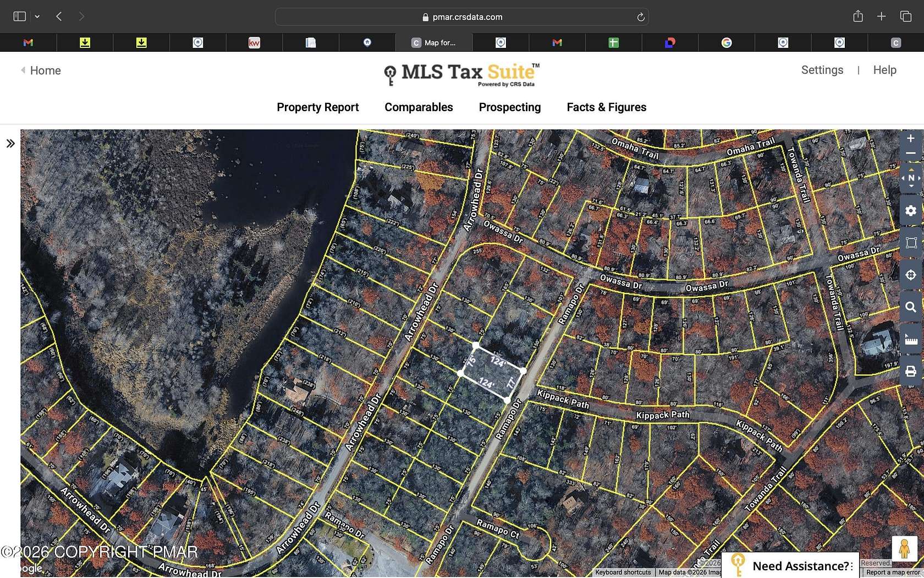Screen dimensions: 924x578
Task: Reload the page via the refresh icon
Action: [x=640, y=17]
